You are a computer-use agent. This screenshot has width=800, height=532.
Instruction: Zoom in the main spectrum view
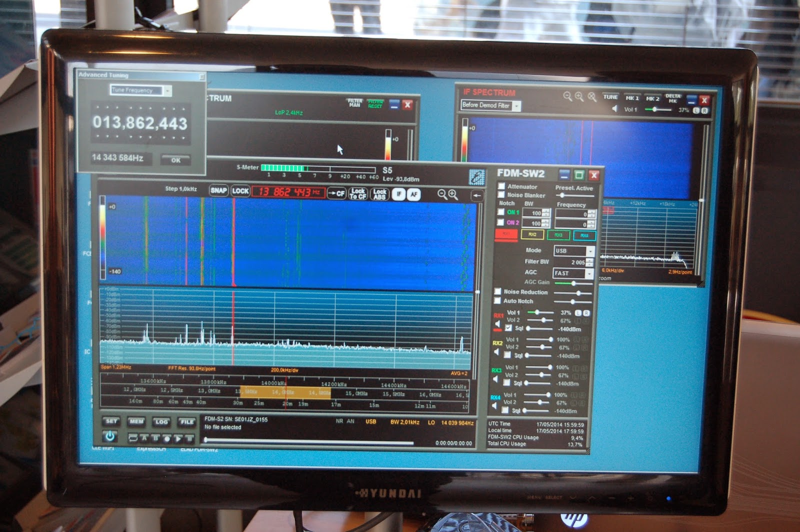pyautogui.click(x=453, y=194)
